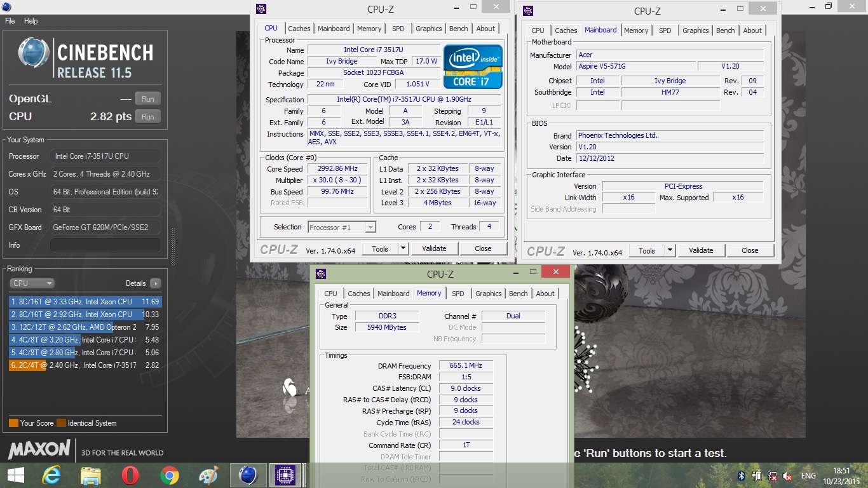Click Tools button in Mainboard window
868x488 pixels.
(x=647, y=250)
